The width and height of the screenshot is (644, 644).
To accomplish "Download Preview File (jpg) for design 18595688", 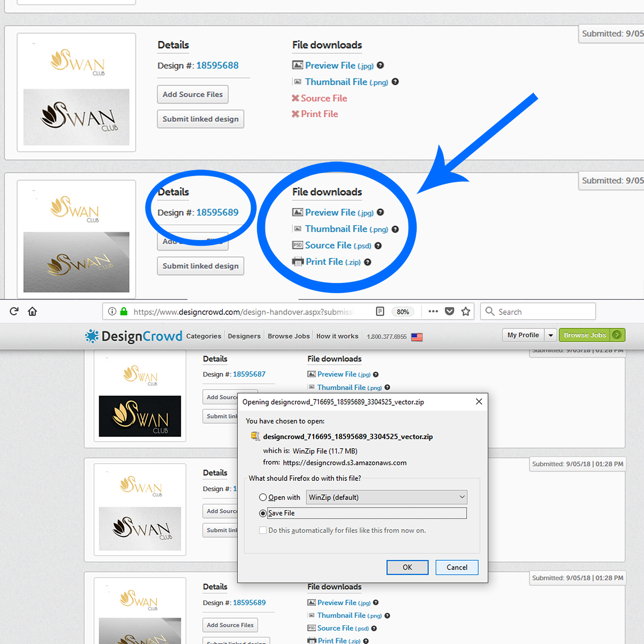I will 339,66.
